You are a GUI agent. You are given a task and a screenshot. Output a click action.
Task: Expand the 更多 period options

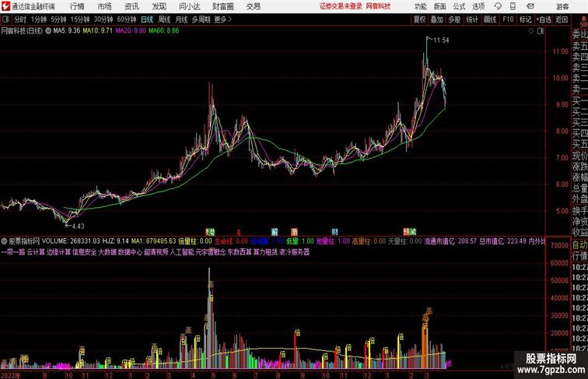tap(222, 19)
